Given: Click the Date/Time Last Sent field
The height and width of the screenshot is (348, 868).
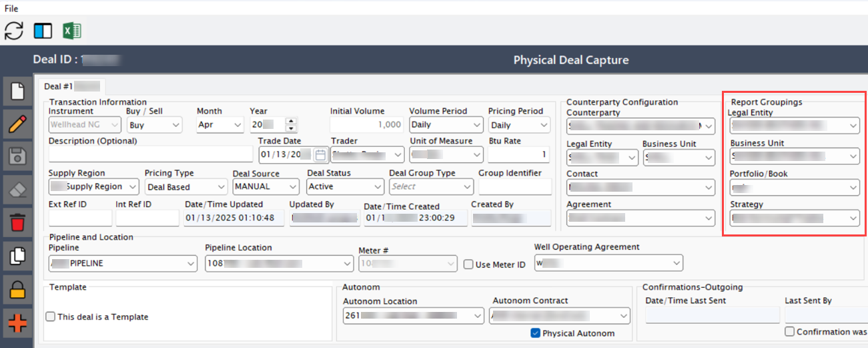Looking at the screenshot, I should pyautogui.click(x=713, y=315).
